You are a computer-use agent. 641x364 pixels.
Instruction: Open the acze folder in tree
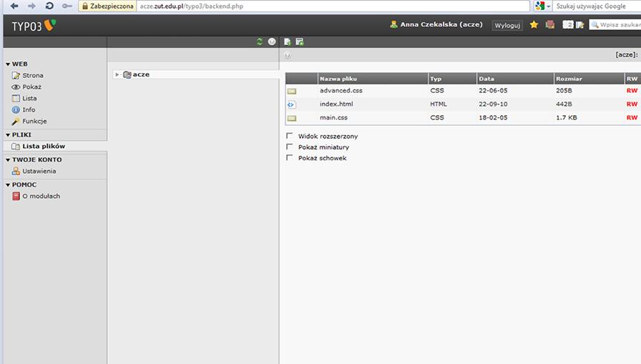coord(141,74)
